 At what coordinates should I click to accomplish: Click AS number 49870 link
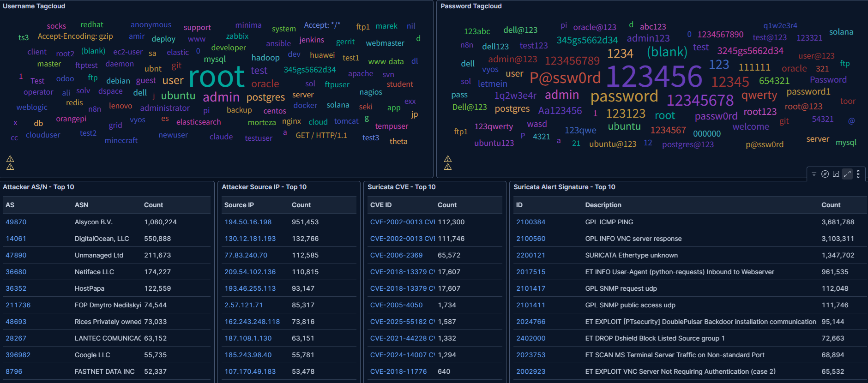pos(16,222)
